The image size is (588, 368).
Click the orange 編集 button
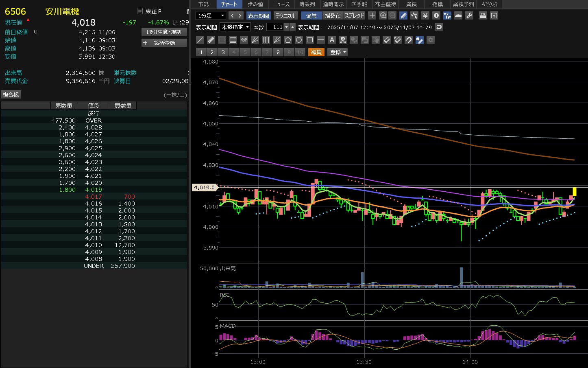point(316,52)
